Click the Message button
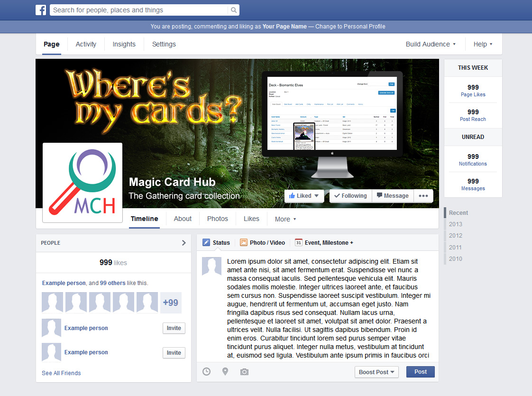The height and width of the screenshot is (396, 532). coord(393,196)
